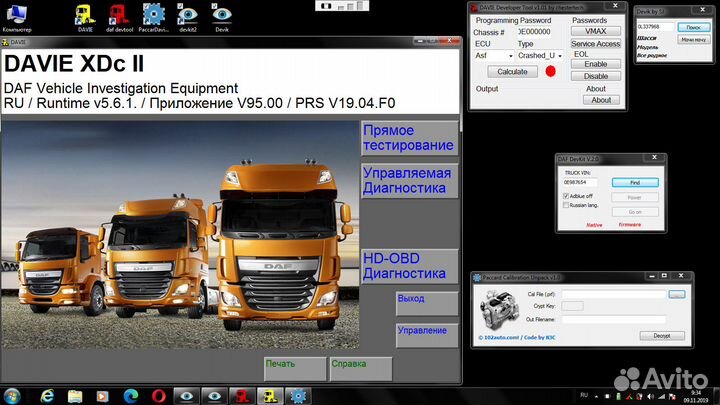Image resolution: width=720 pixels, height=405 pixels.
Task: Click the Печать button
Action: pos(295,369)
